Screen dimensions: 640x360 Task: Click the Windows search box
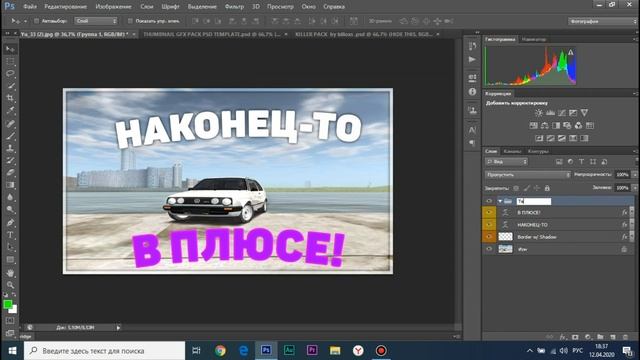(104, 351)
